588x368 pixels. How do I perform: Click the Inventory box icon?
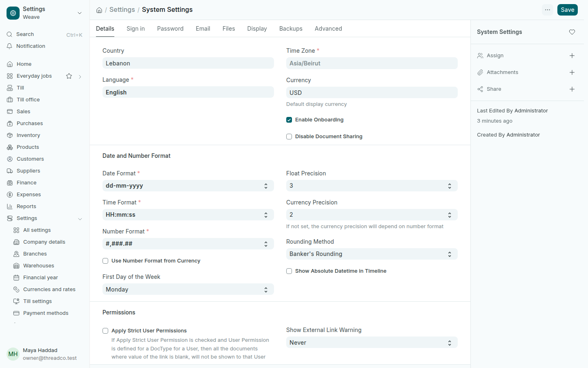click(x=10, y=135)
